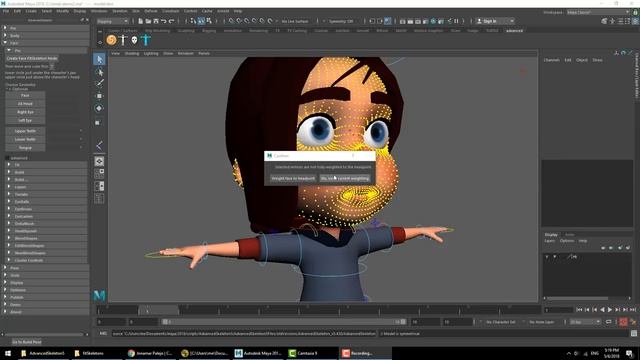Activate the Scale tool in toolbox
The width and height of the screenshot is (640, 360).
tap(98, 122)
